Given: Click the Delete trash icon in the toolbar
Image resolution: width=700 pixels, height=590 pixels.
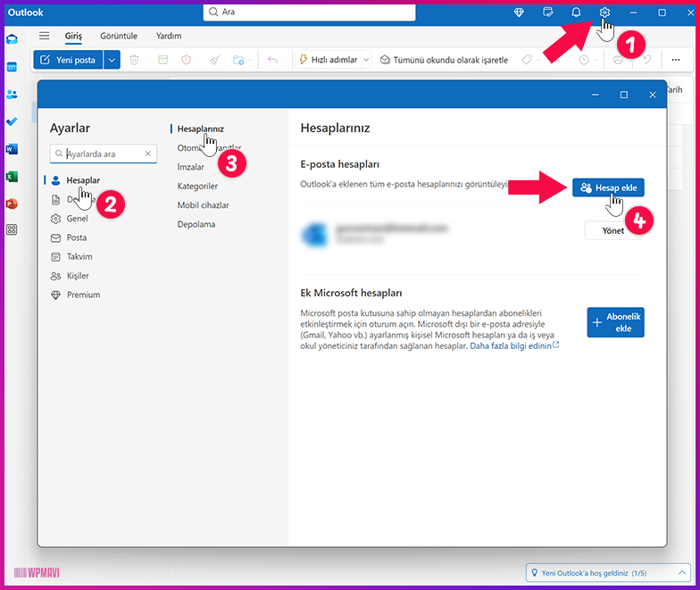Looking at the screenshot, I should tap(134, 60).
